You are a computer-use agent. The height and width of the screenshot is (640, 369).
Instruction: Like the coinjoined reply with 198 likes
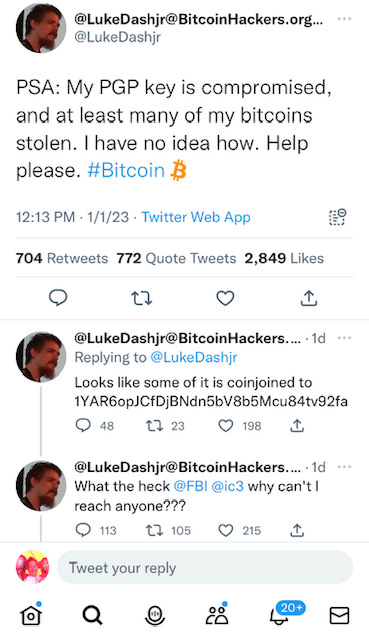pos(226,426)
